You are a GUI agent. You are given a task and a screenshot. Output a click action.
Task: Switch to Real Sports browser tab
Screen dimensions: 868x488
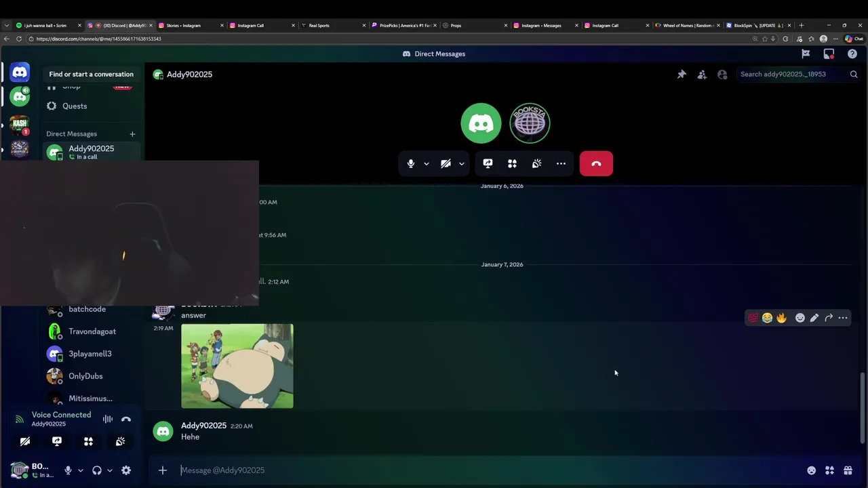coord(334,25)
